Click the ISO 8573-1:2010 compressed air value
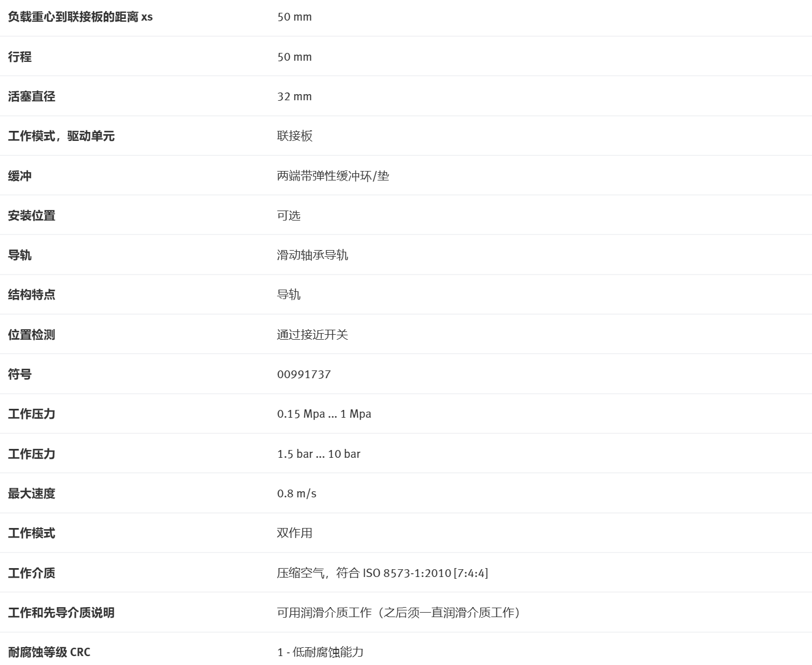The height and width of the screenshot is (665, 812). click(382, 573)
